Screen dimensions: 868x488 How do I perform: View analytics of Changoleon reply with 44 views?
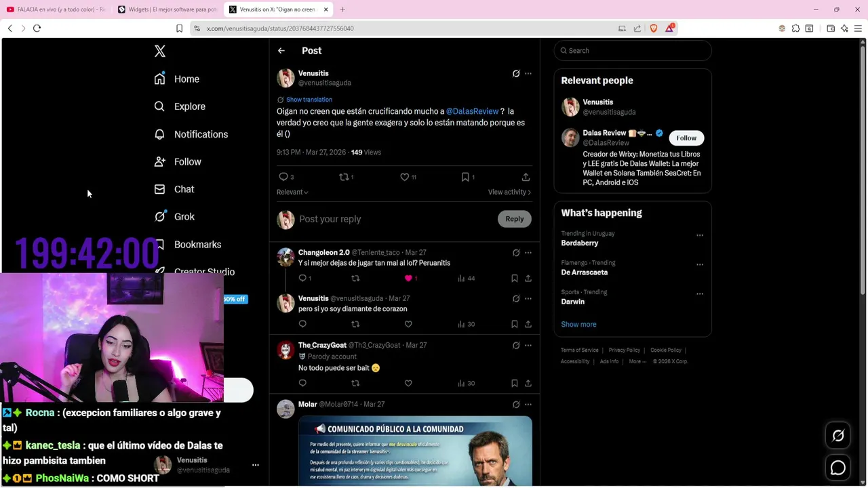[466, 279]
